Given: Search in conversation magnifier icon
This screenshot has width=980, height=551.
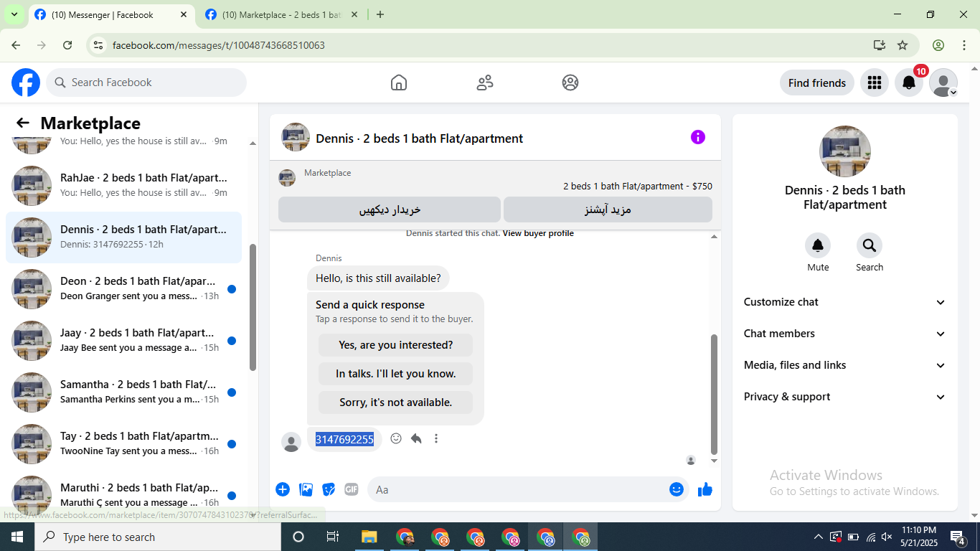Looking at the screenshot, I should pyautogui.click(x=870, y=246).
